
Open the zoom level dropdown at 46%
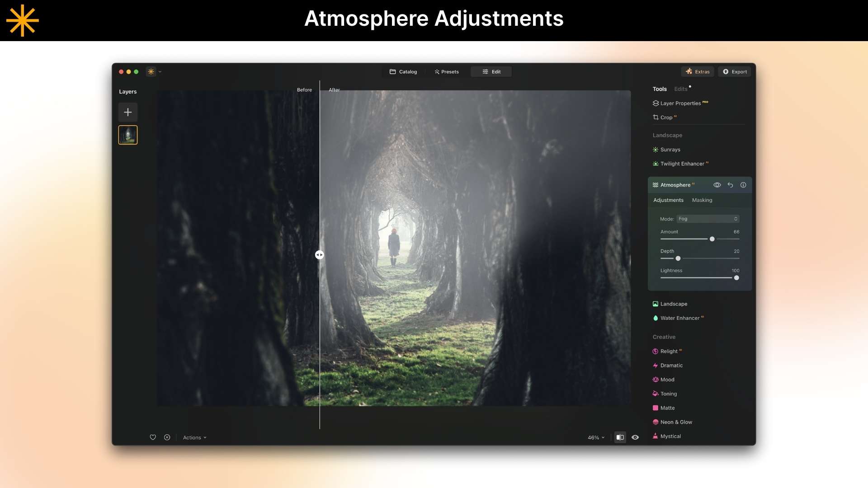click(595, 437)
